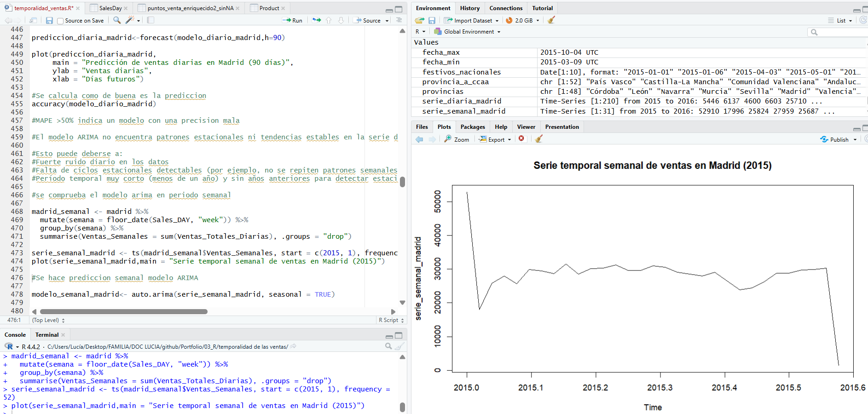Open the code tools magic wand
Viewport: 868px width, 414px height.
(x=130, y=20)
